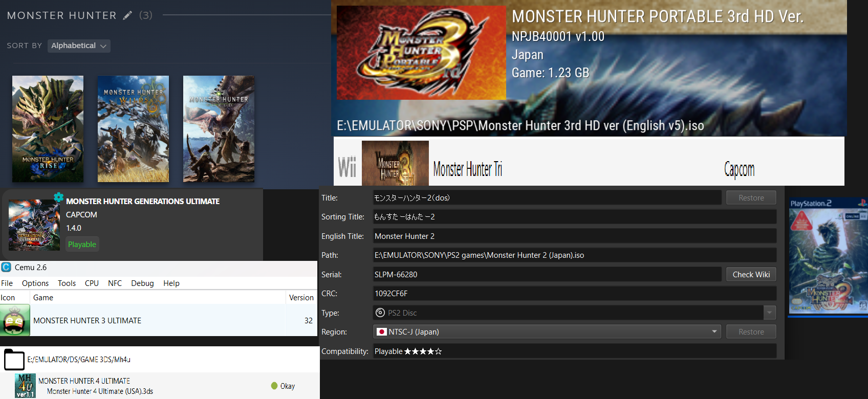Click the English Title input field
The image size is (868, 399).
pos(575,236)
